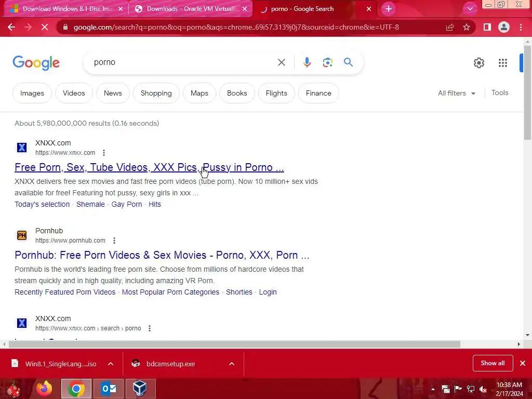Filter results by Books
532x399 pixels.
[237, 93]
